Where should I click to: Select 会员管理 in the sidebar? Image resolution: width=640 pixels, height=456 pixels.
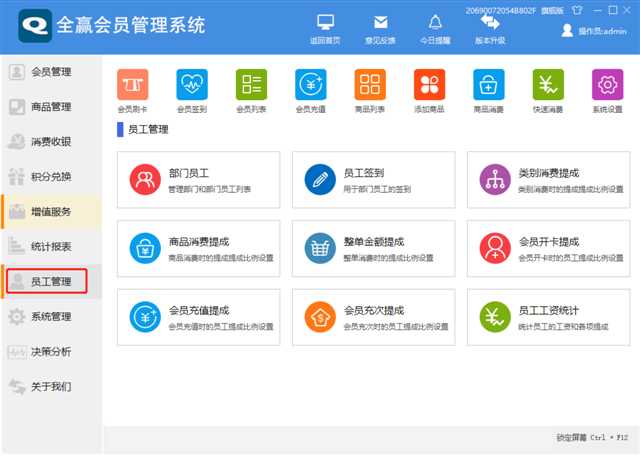[x=51, y=72]
